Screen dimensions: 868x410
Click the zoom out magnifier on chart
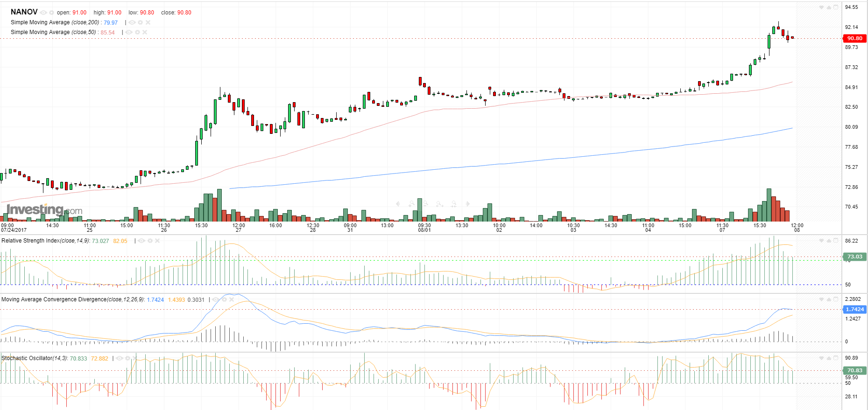point(425,204)
